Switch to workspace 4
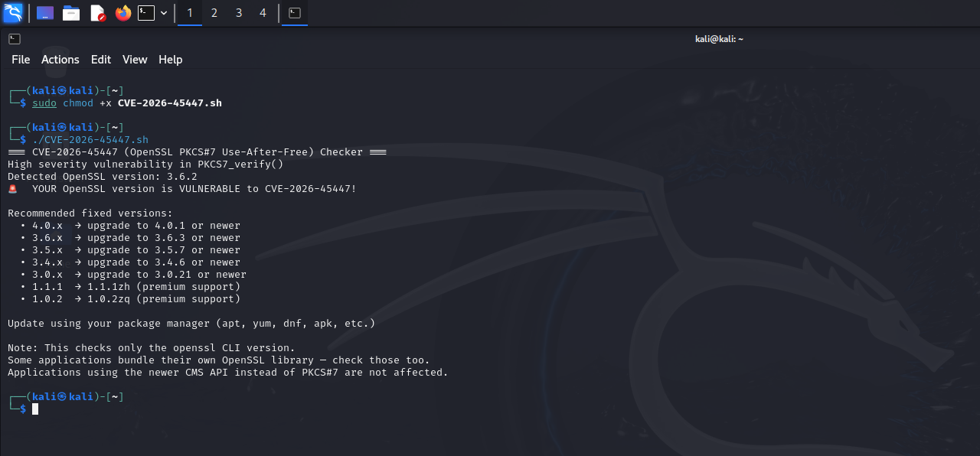This screenshot has height=456, width=980. [263, 13]
